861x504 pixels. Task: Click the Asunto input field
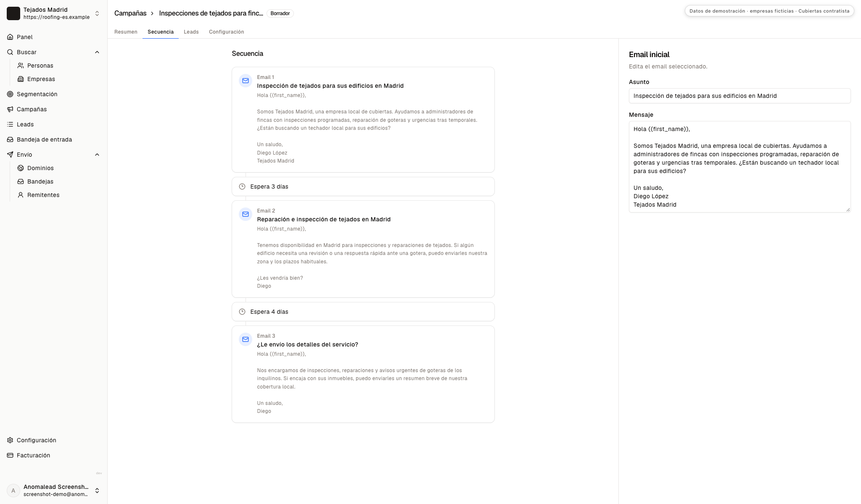click(x=740, y=96)
